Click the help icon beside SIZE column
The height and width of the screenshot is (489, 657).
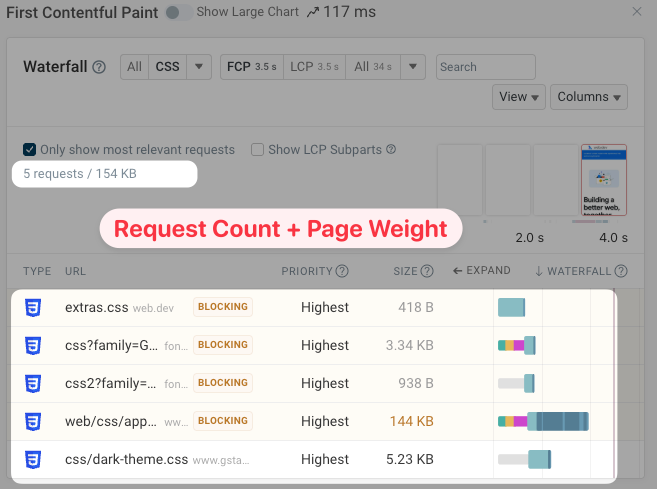point(429,271)
